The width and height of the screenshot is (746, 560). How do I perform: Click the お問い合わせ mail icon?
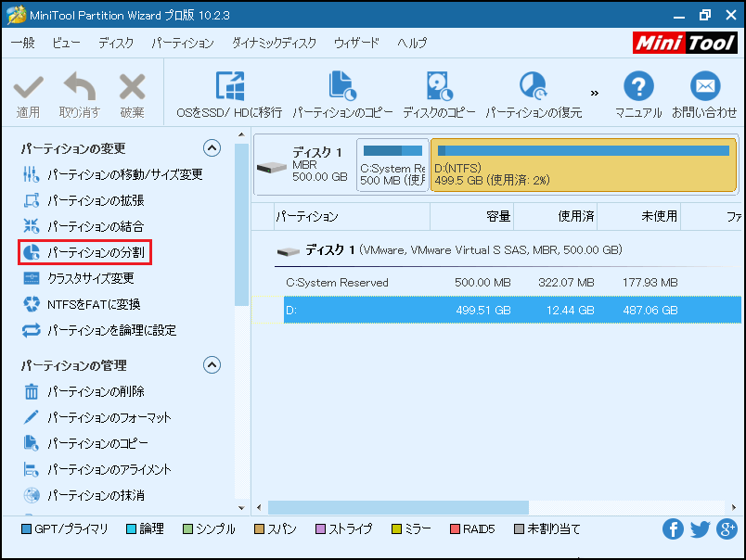[705, 86]
